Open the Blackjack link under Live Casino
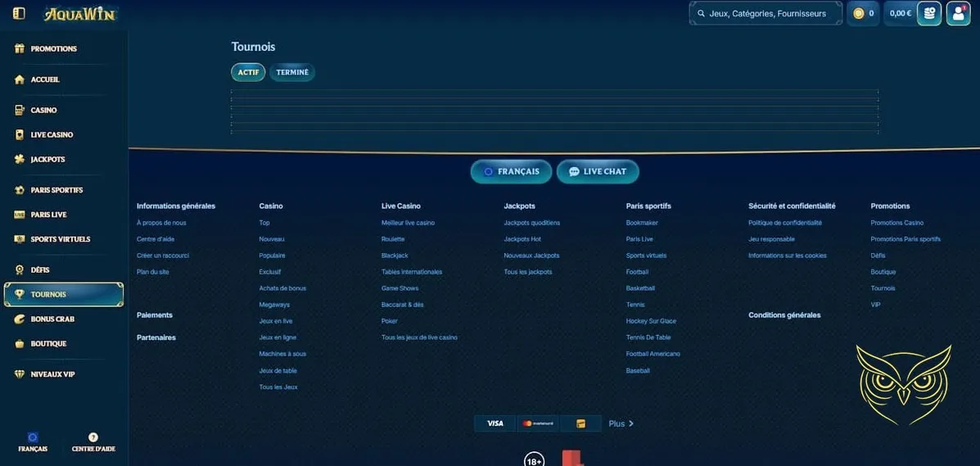The width and height of the screenshot is (980, 466). [x=395, y=256]
